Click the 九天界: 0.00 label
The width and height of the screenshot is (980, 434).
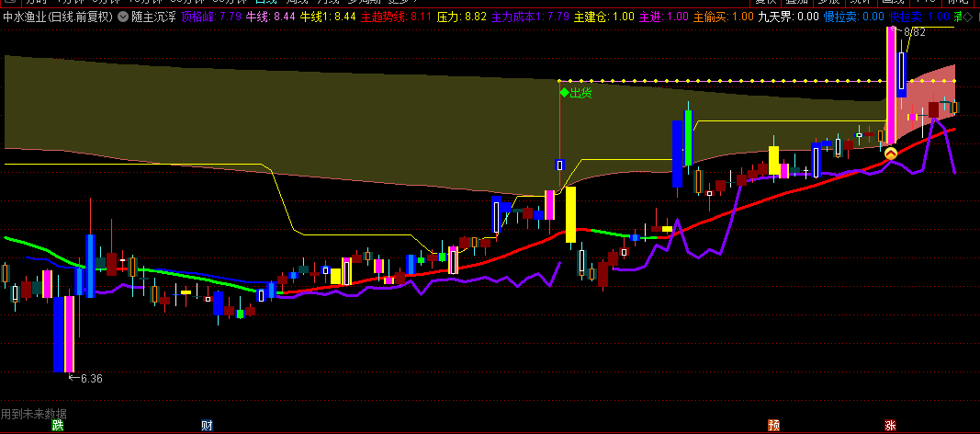click(788, 17)
